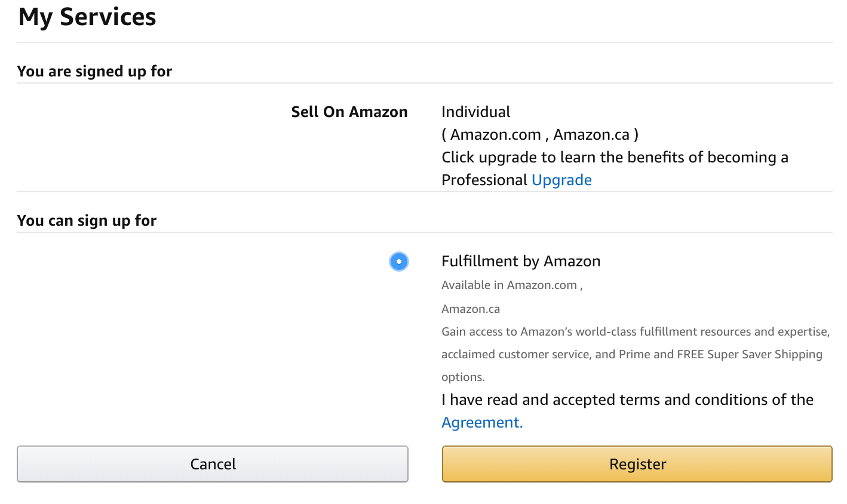This screenshot has height=504, width=847.
Task: Select the Fulfillment by Amazon radio button
Action: click(x=399, y=262)
